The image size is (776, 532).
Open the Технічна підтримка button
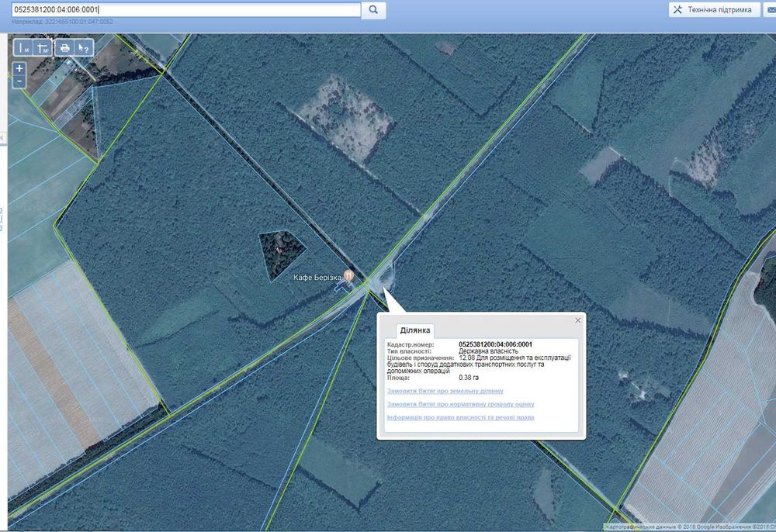(x=714, y=9)
